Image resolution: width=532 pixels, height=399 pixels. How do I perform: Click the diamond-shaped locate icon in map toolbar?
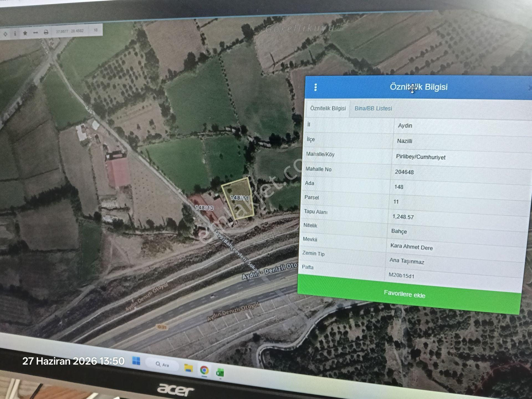[x=5, y=34]
